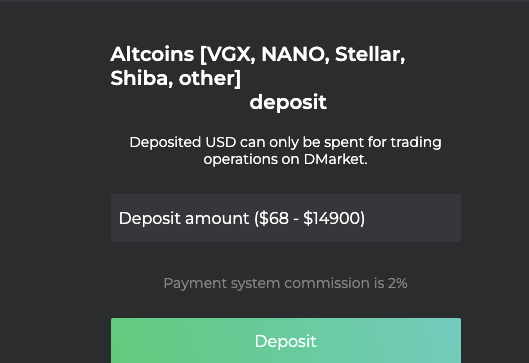Click the green Deposit button
529x363 pixels.
(x=286, y=340)
